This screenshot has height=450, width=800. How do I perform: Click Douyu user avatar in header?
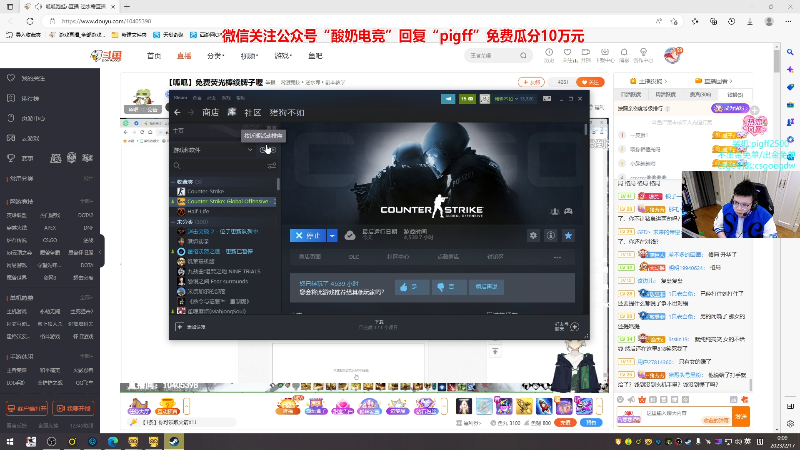click(672, 55)
